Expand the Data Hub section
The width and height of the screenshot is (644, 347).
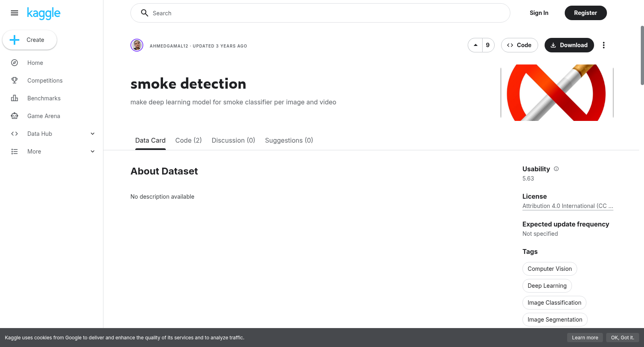(x=93, y=134)
